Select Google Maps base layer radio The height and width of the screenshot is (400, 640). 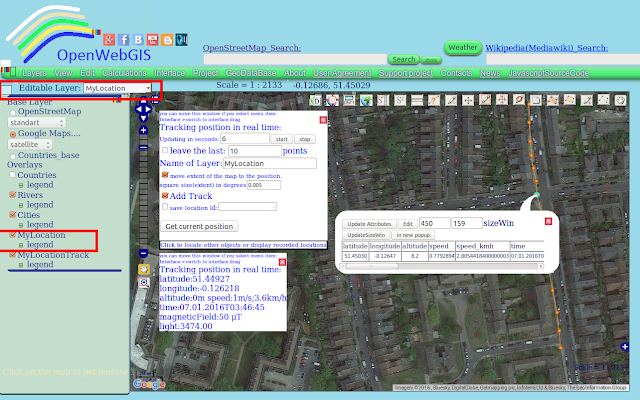[13, 134]
